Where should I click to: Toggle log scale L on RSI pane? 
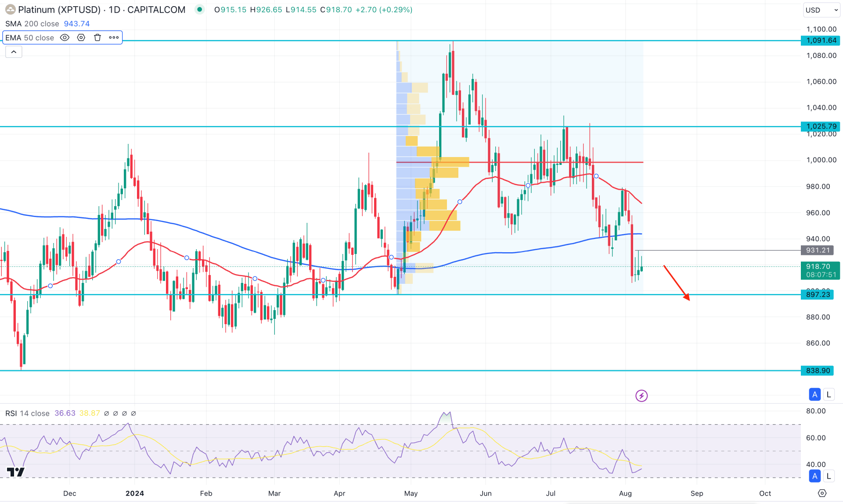point(829,476)
